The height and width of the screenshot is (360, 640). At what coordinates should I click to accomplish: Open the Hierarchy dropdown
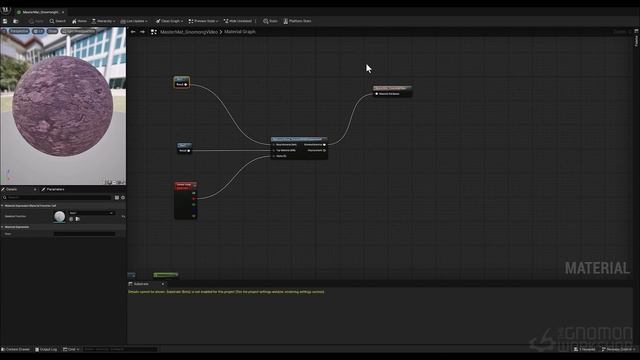pos(102,21)
